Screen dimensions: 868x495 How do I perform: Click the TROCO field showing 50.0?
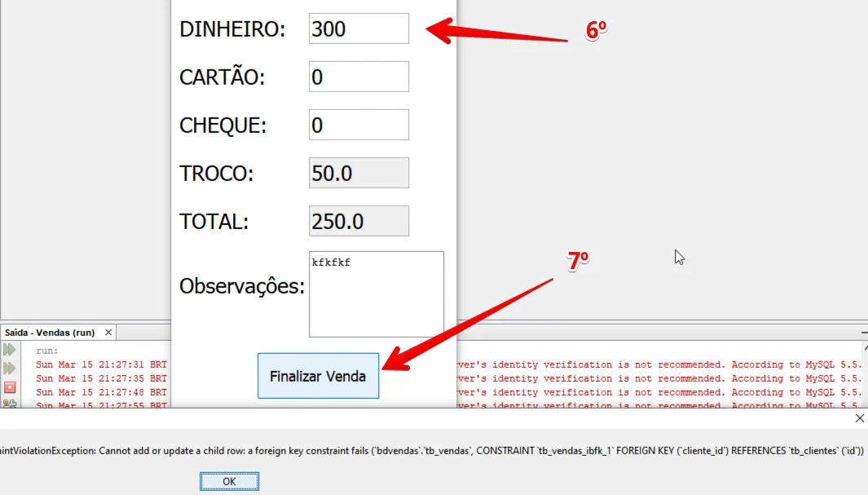coord(359,173)
